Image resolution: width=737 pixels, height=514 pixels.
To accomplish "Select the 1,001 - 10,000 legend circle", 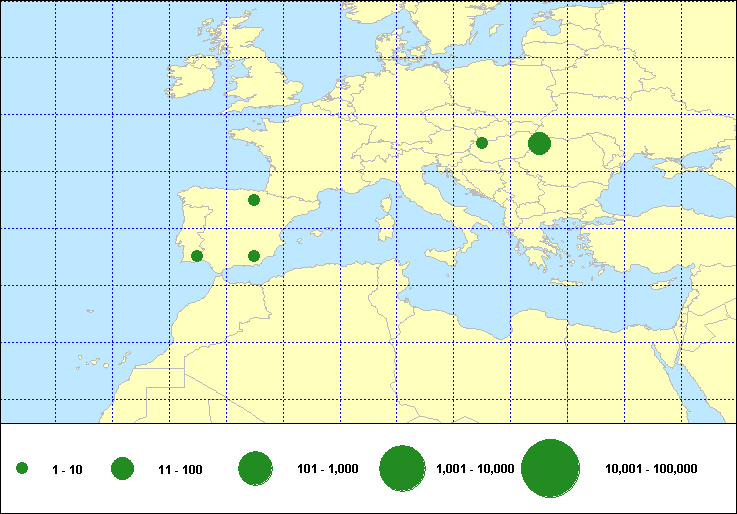I will point(403,468).
